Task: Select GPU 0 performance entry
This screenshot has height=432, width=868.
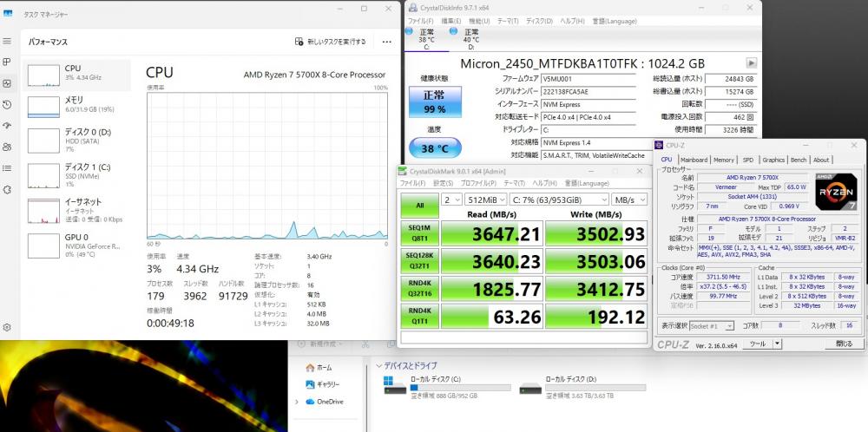Action: (77, 245)
